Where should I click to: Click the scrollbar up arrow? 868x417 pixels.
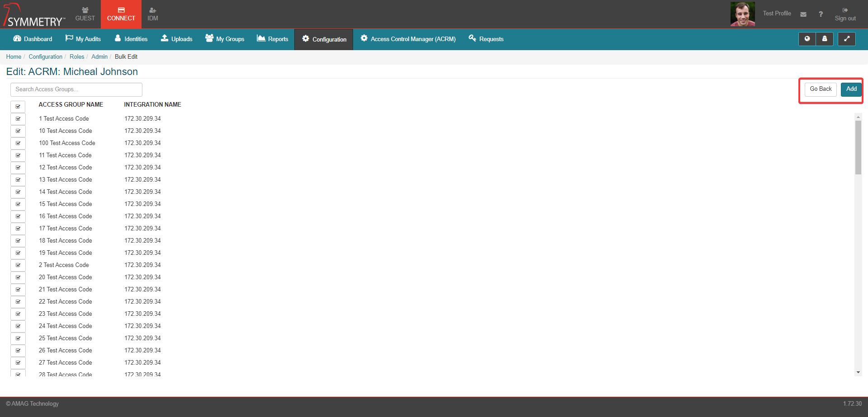(x=858, y=117)
